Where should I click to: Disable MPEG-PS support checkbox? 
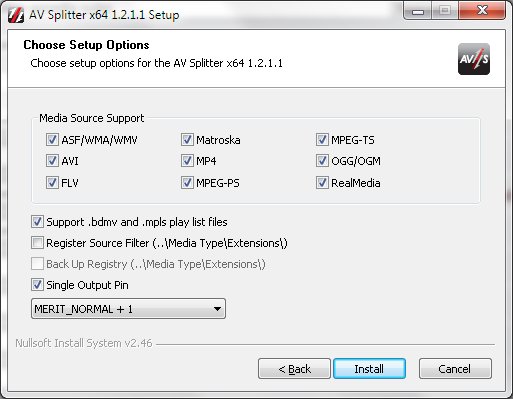point(187,183)
